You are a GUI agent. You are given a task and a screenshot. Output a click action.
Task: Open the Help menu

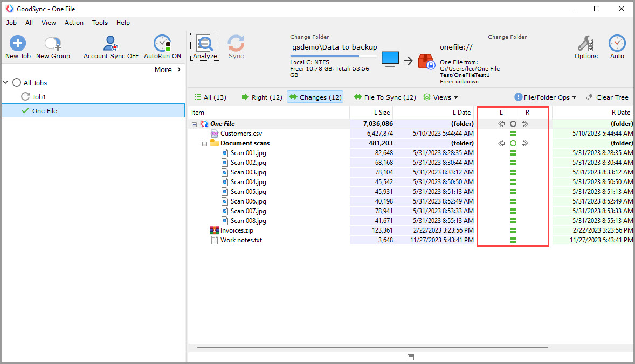click(x=123, y=23)
